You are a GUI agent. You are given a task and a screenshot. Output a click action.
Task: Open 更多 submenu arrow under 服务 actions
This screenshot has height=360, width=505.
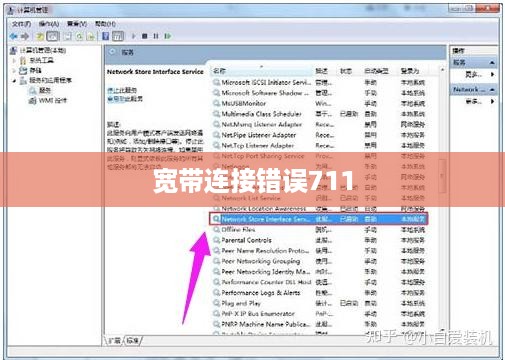pos(493,74)
